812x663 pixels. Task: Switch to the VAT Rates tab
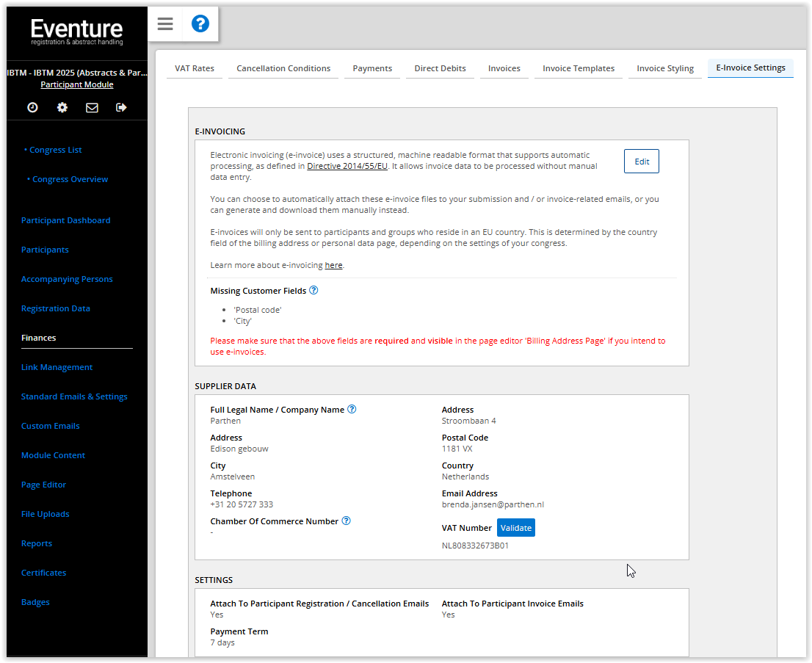pyautogui.click(x=195, y=68)
